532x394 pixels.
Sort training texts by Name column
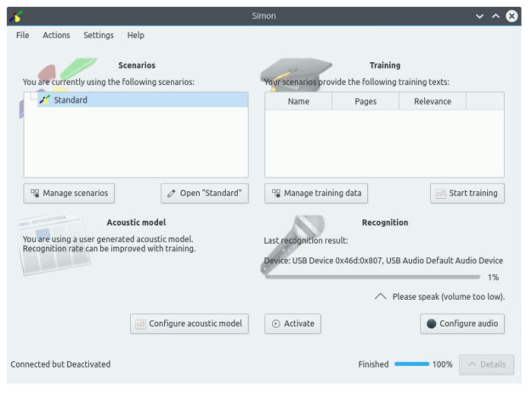pyautogui.click(x=298, y=101)
